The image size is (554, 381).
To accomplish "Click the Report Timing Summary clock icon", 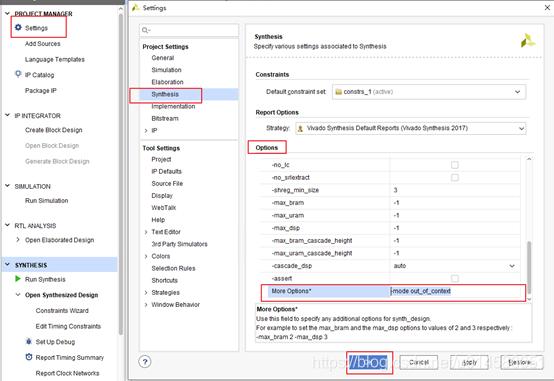I will coord(29,357).
